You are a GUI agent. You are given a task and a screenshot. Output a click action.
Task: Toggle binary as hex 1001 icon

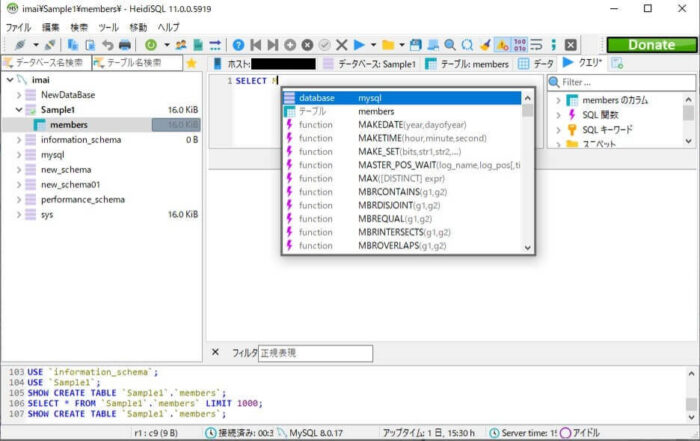pos(520,45)
